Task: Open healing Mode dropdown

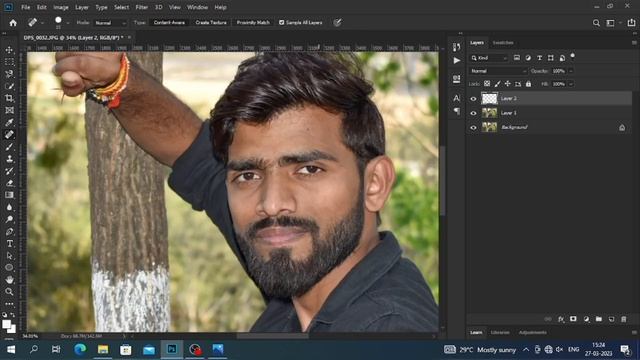Action: (x=110, y=23)
